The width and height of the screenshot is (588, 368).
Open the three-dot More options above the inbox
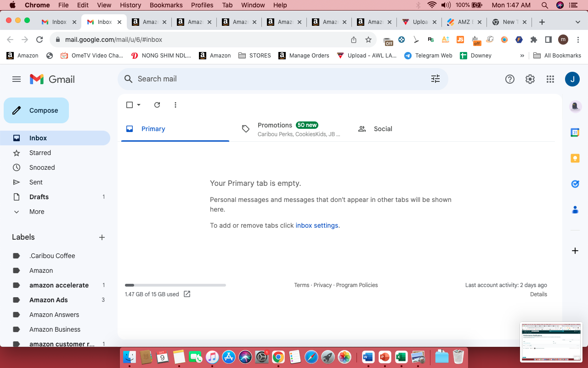click(175, 105)
